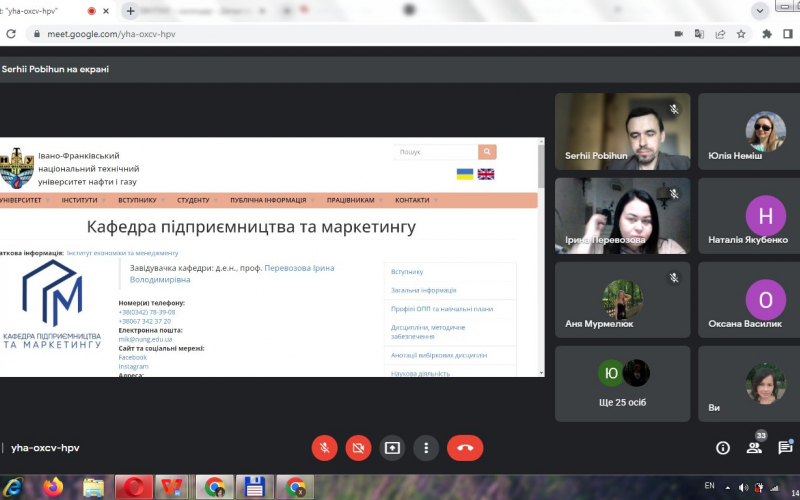Click Оксана Василик participant tile
Screen dimensions: 800x500
749,300
